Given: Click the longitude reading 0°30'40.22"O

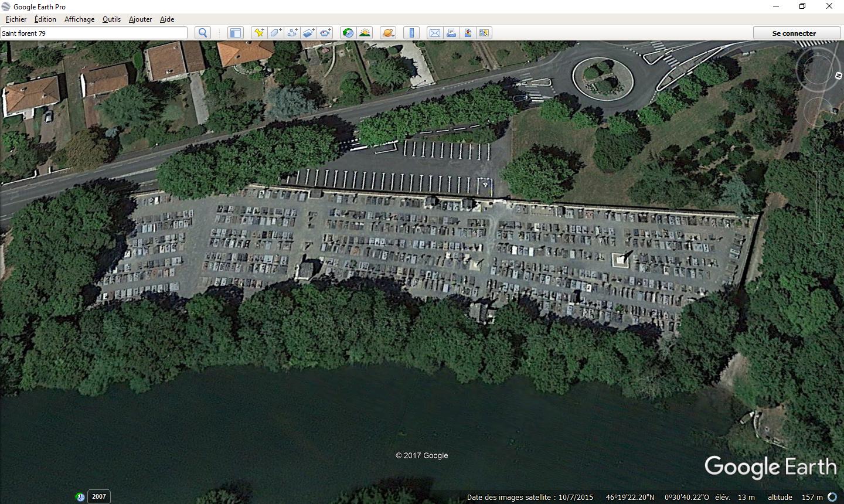Looking at the screenshot, I should click(x=686, y=497).
